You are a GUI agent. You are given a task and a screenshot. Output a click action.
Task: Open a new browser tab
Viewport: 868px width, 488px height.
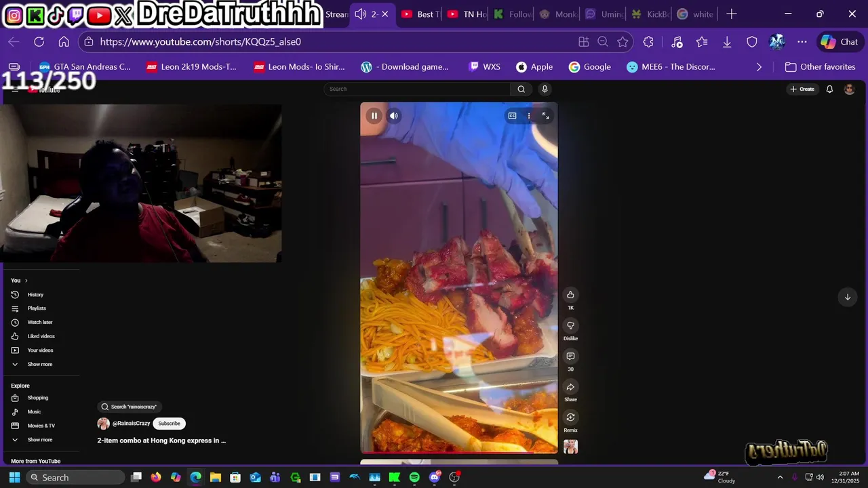[731, 14]
